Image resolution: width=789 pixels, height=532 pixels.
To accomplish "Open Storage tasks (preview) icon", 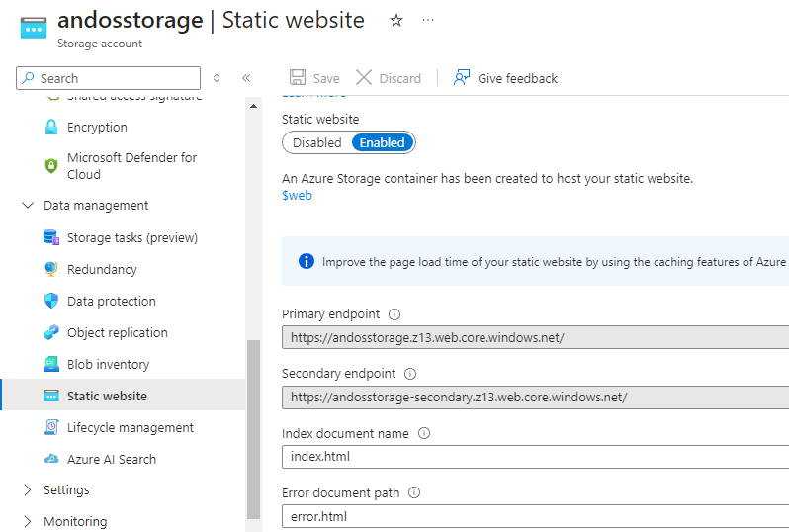I will 51,237.
